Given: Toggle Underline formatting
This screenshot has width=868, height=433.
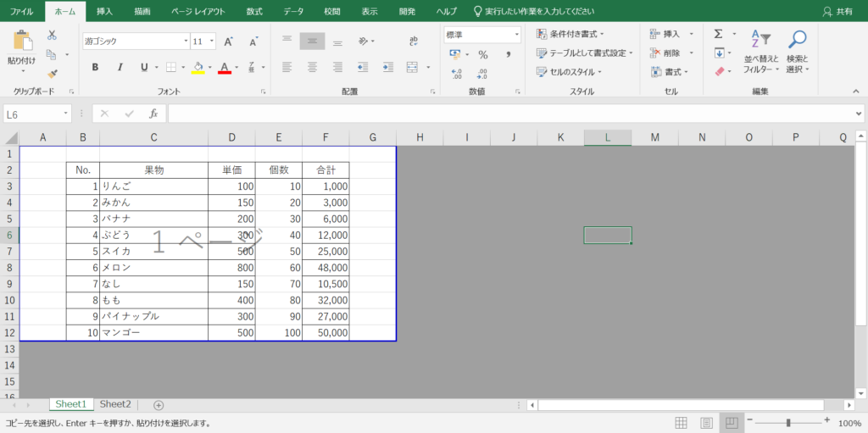Looking at the screenshot, I should point(144,67).
